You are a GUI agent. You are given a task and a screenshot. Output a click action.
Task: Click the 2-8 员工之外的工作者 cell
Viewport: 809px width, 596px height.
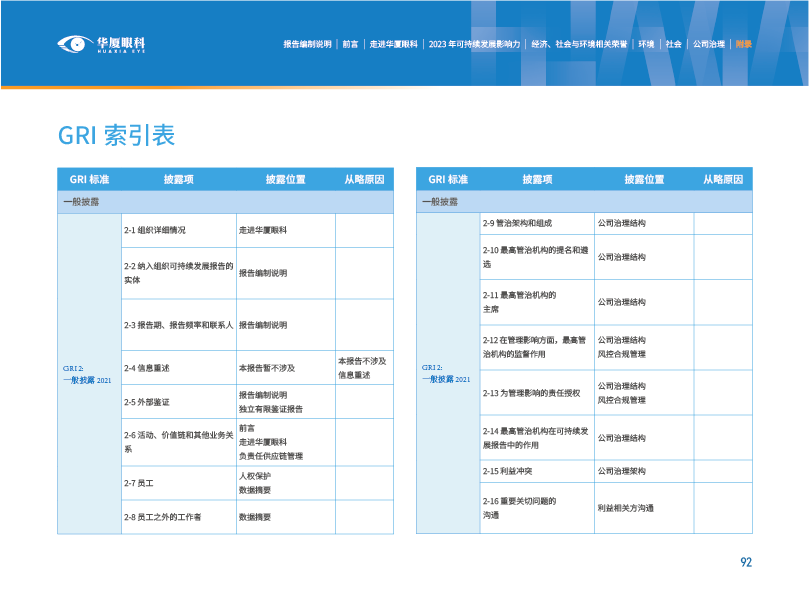(177, 517)
